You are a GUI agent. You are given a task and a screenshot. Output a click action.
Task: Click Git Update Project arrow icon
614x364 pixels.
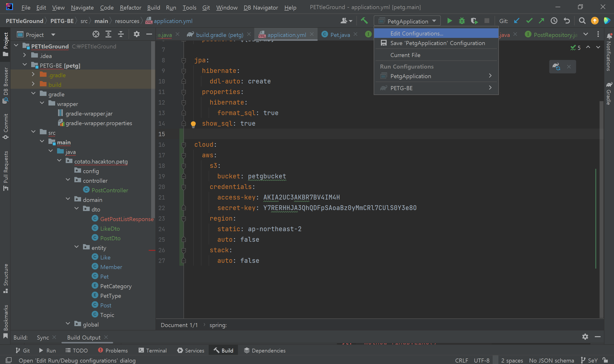point(517,21)
